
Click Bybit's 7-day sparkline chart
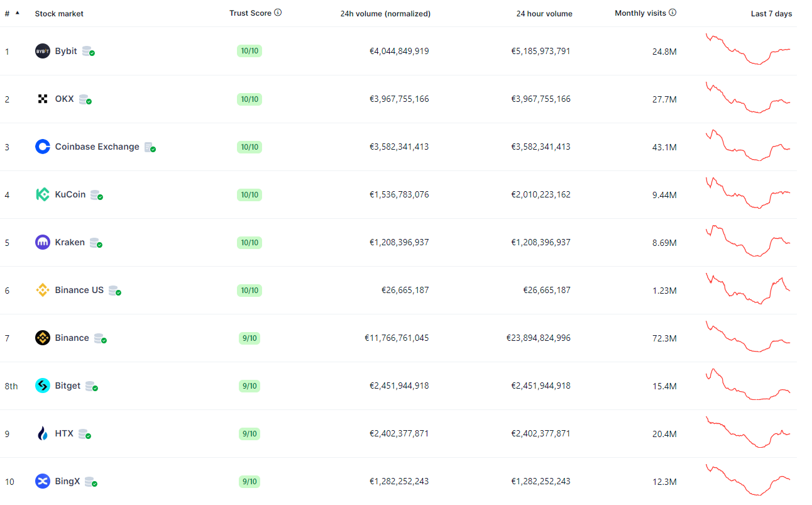pos(748,49)
